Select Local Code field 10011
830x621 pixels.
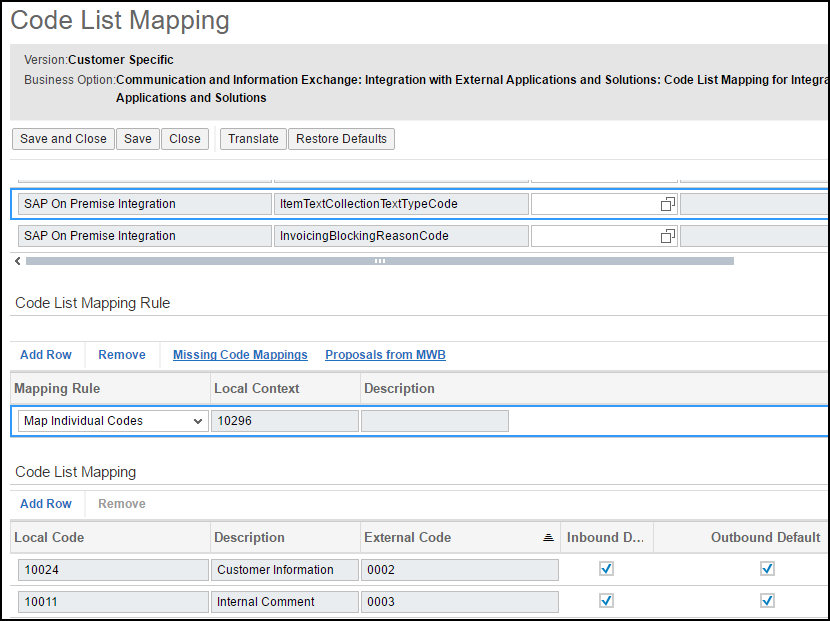tap(113, 602)
